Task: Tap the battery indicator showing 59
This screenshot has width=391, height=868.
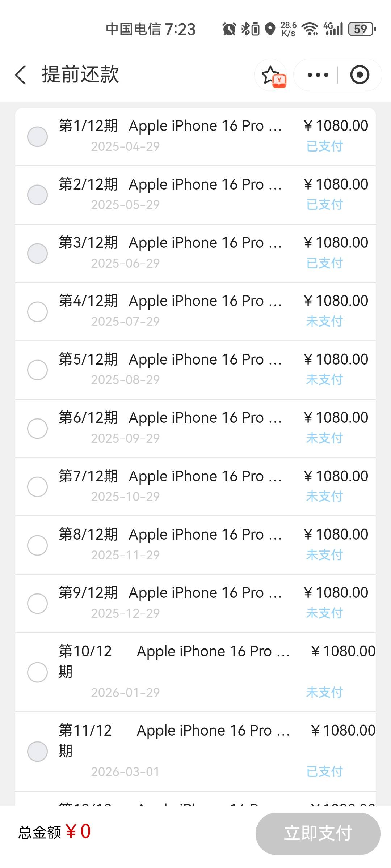Action: click(x=362, y=29)
